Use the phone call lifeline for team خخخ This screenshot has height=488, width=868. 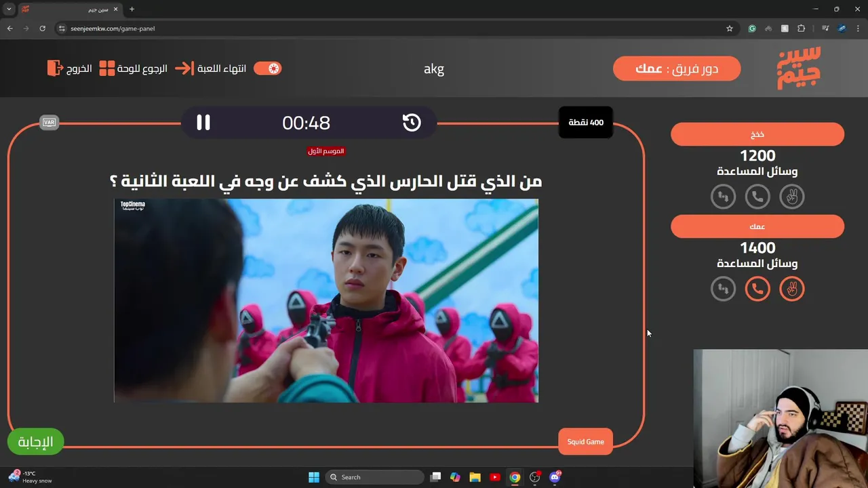757,197
